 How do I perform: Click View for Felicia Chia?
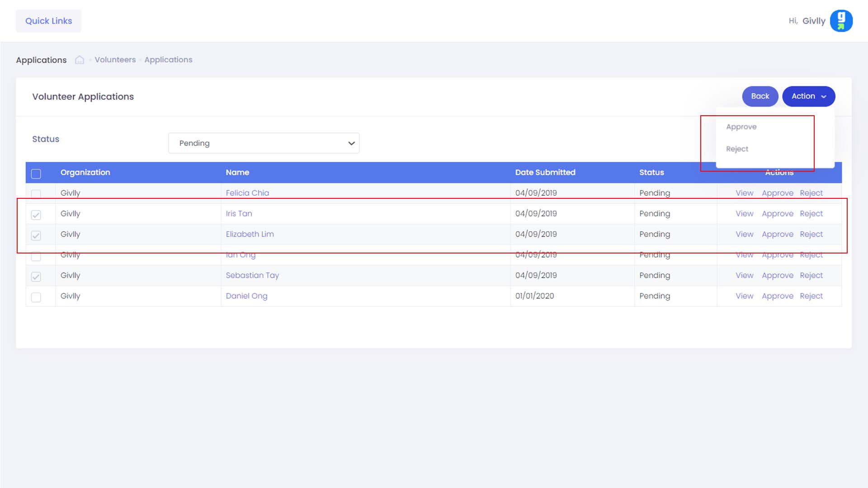tap(744, 193)
